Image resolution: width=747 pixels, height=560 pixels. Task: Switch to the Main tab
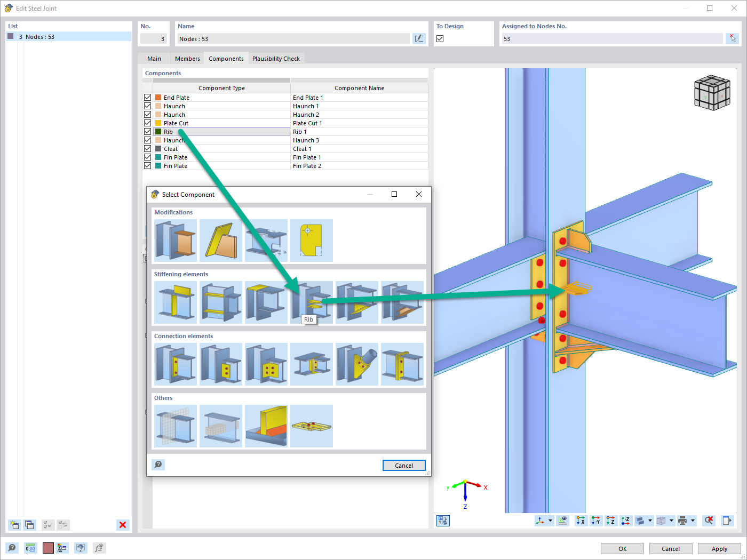point(154,59)
